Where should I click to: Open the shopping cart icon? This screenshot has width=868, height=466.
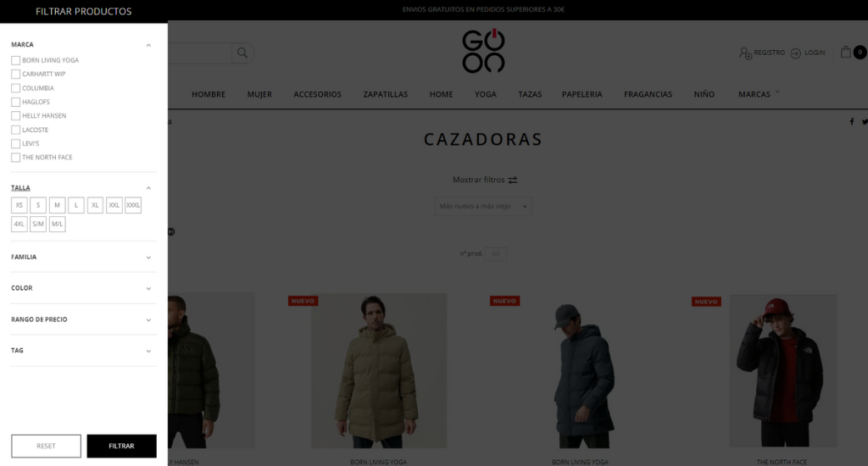click(845, 52)
